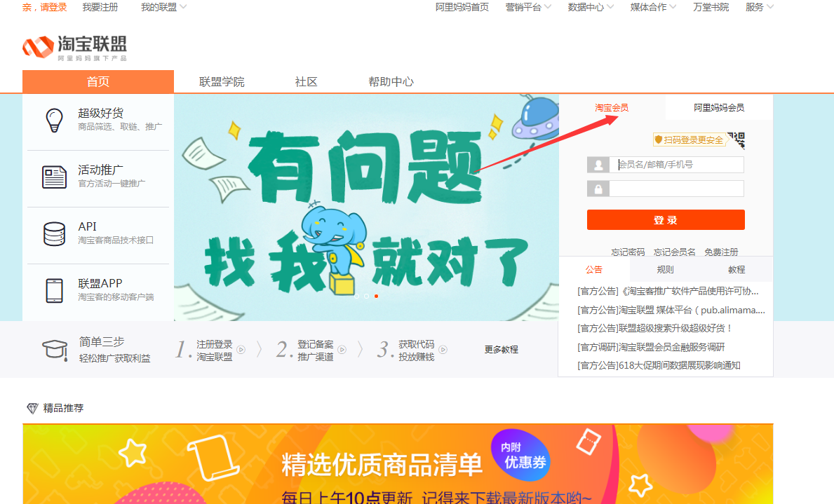Screen dimensions: 834x504
Task: Open the 数据中心 dropdown
Action: click(x=591, y=8)
